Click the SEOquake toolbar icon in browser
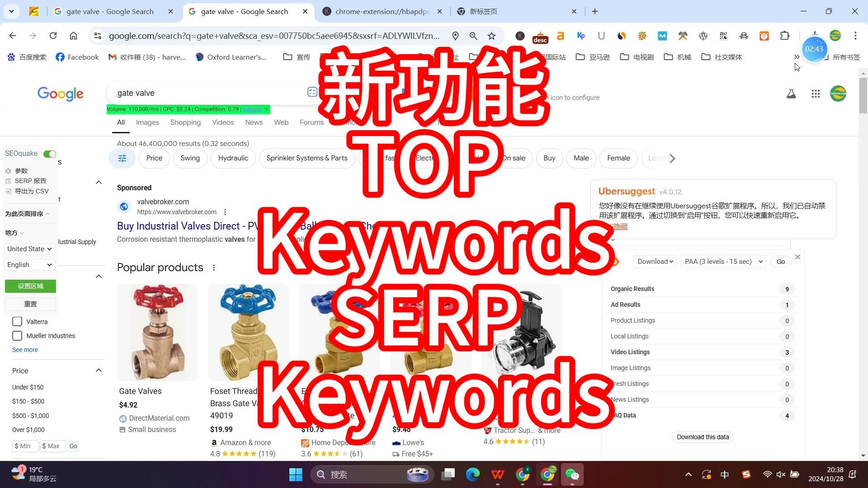The width and height of the screenshot is (868, 488). (x=642, y=36)
